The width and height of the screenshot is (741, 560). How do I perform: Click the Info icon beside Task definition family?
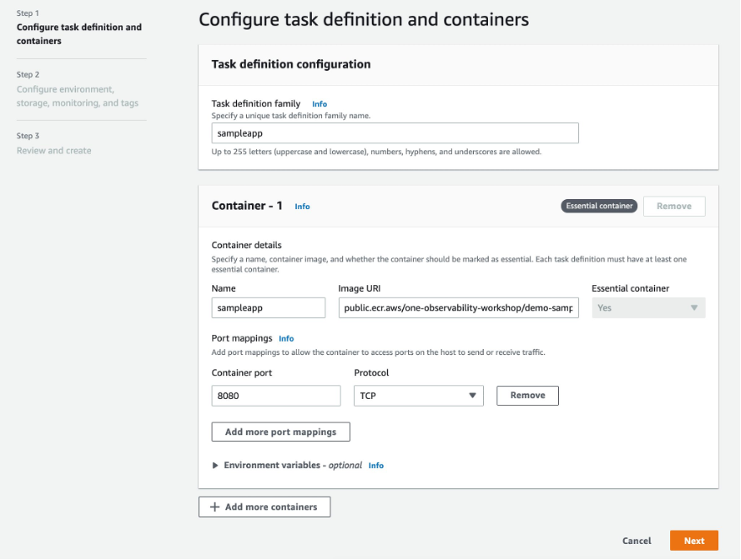(x=319, y=104)
